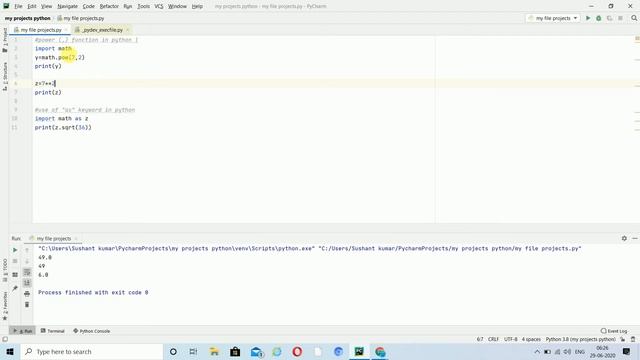
Task: Open the Project tool window sidebar tab
Action: [x=4, y=40]
